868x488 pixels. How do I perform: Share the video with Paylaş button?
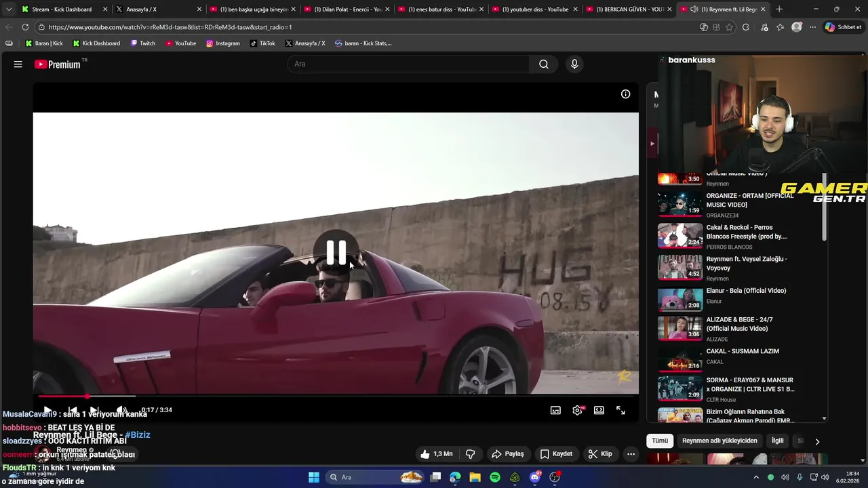coord(508,454)
